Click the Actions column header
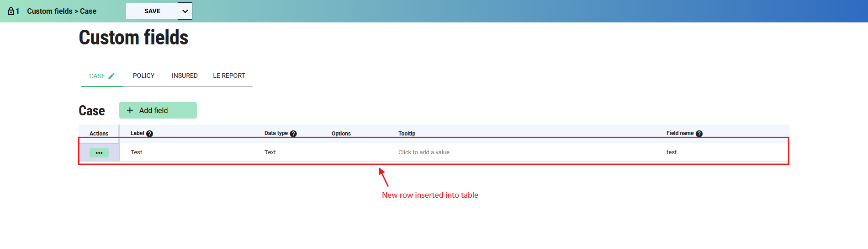 coord(99,134)
